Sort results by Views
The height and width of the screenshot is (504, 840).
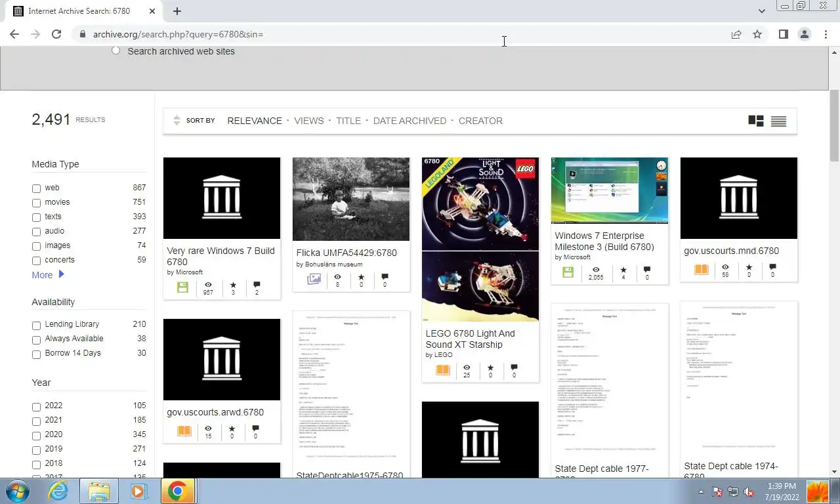[x=309, y=121]
